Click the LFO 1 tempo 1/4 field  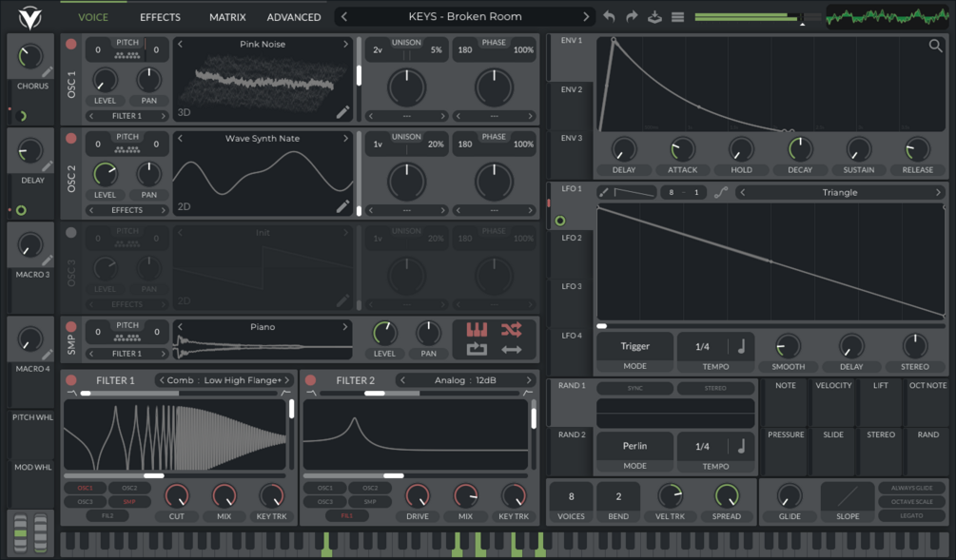702,347
